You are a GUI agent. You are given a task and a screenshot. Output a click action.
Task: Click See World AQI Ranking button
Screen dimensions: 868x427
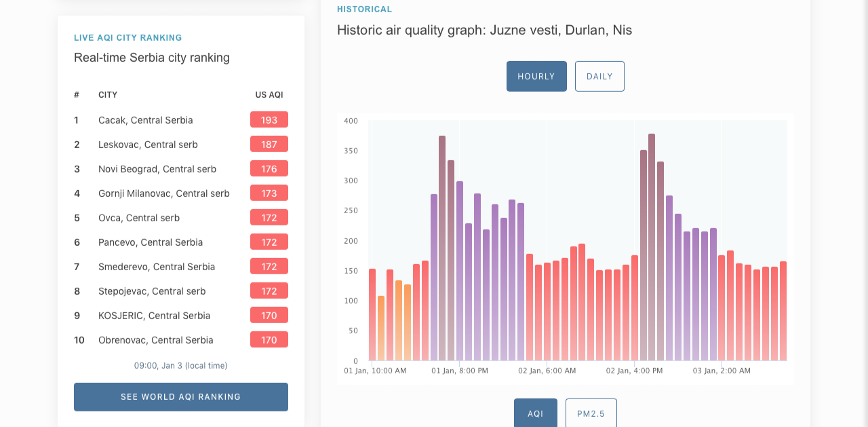(x=180, y=396)
